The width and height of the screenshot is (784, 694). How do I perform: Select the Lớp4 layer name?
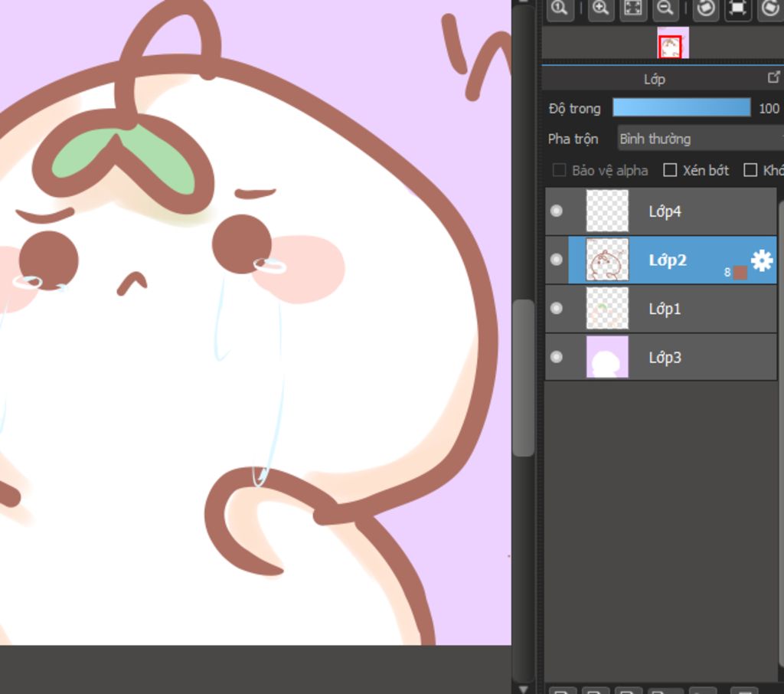point(665,211)
